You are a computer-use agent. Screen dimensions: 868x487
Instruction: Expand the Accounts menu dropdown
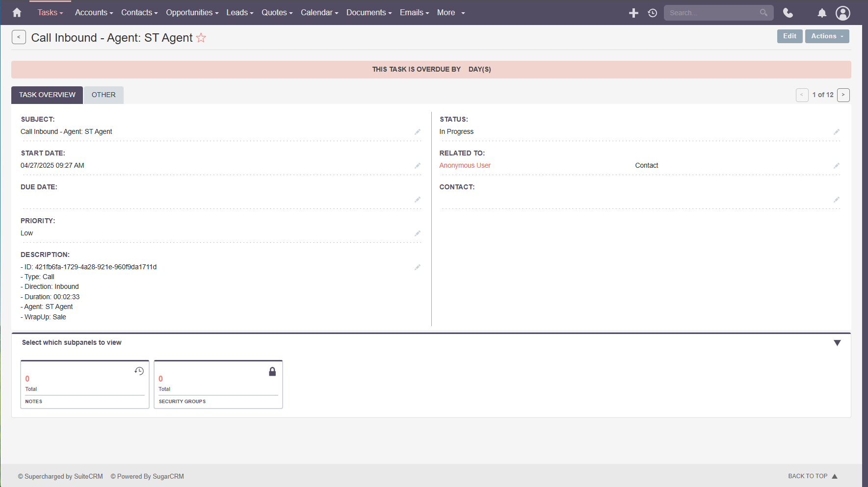coord(94,13)
